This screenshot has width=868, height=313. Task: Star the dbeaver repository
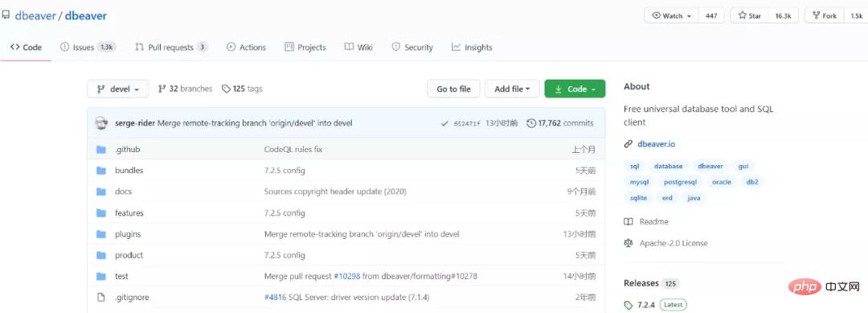coord(750,16)
